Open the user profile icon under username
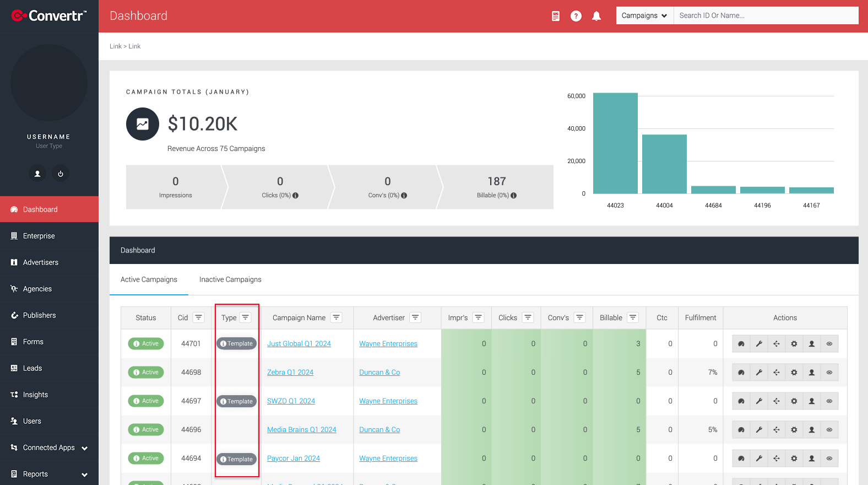868x485 pixels. tap(37, 174)
